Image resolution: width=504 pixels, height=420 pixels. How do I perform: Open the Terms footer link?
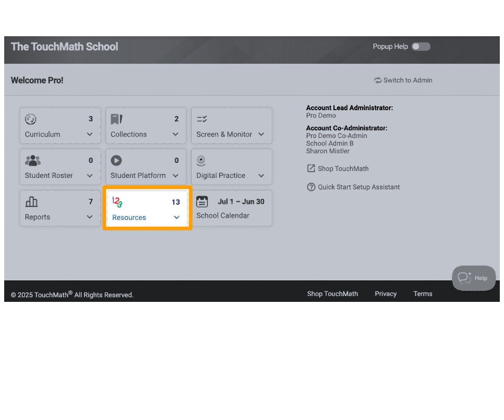(423, 293)
